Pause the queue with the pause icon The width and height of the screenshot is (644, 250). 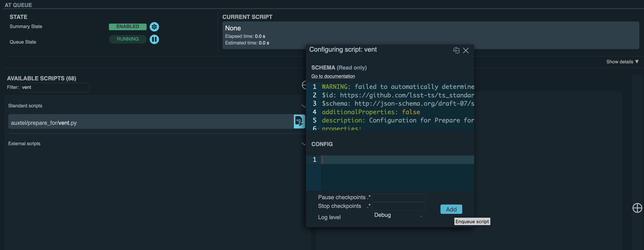(154, 39)
